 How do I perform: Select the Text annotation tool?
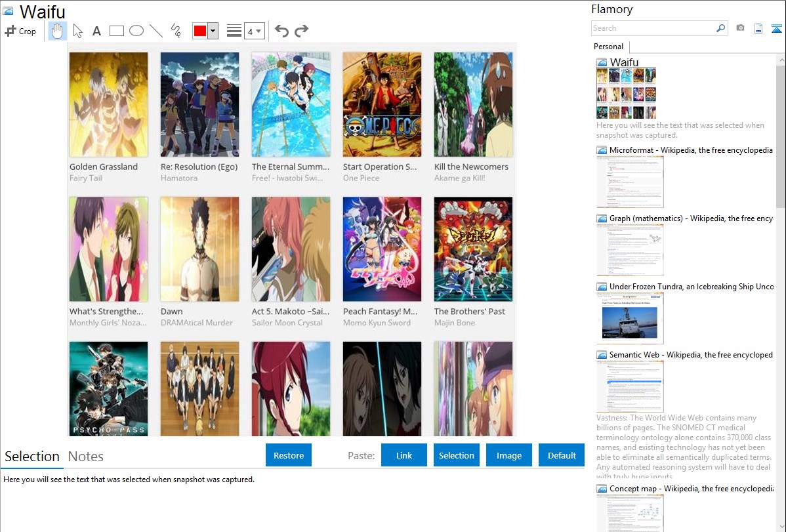click(x=96, y=31)
